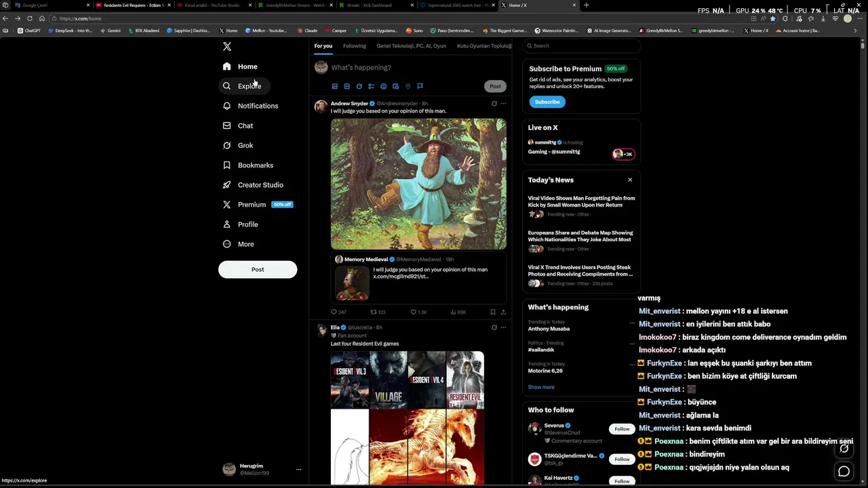Like Andrew Snyder's post
Viewport: 868px width, 488px height.
tap(418, 312)
